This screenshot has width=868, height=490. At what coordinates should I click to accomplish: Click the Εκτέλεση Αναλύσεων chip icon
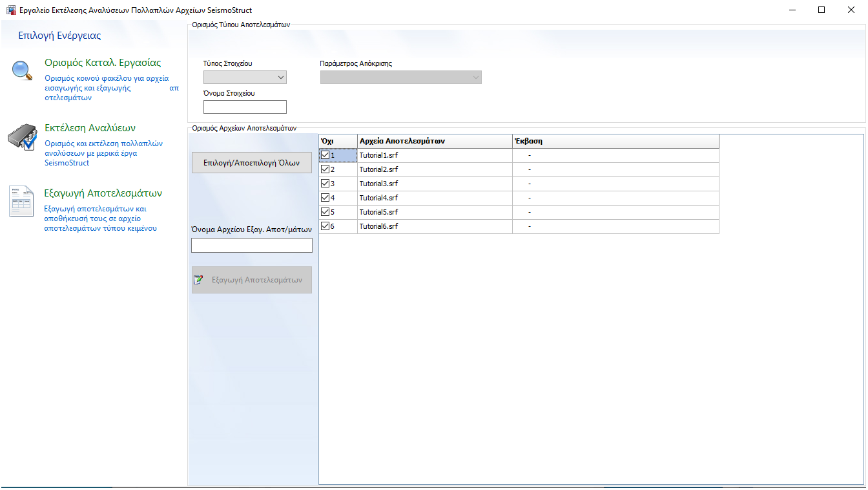22,137
